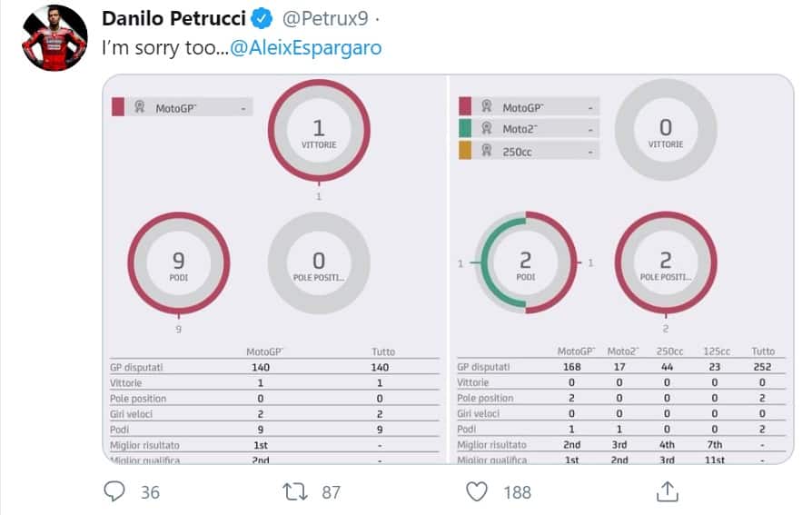
Task: Click the retweet arrows icon
Action: coord(295,491)
